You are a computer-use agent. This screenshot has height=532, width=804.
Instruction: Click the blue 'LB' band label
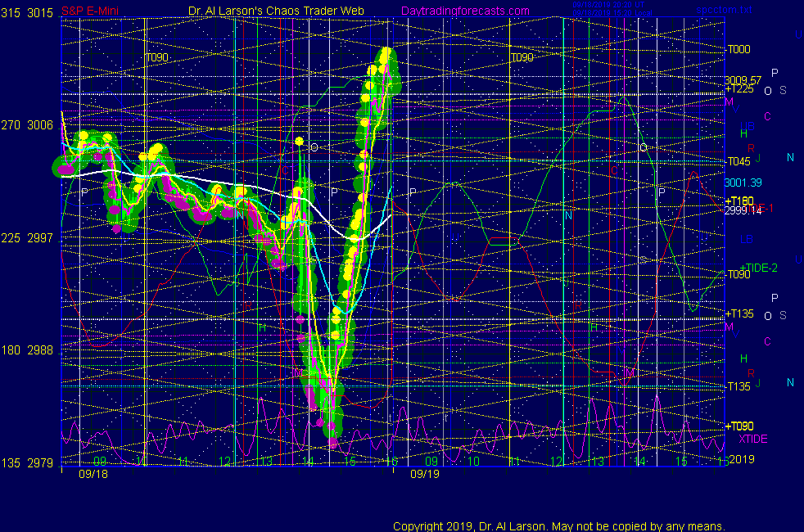(747, 239)
